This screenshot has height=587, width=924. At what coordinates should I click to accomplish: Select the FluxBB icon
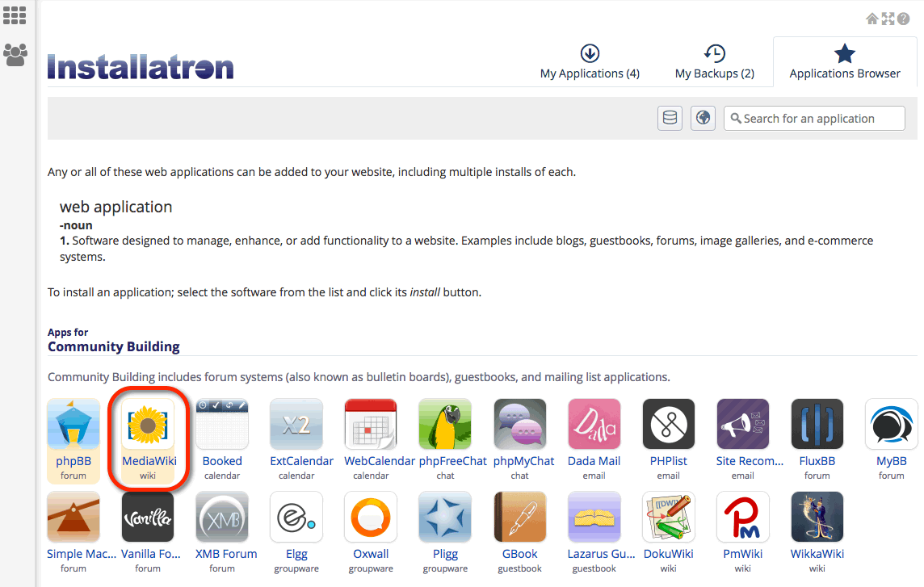tap(817, 424)
